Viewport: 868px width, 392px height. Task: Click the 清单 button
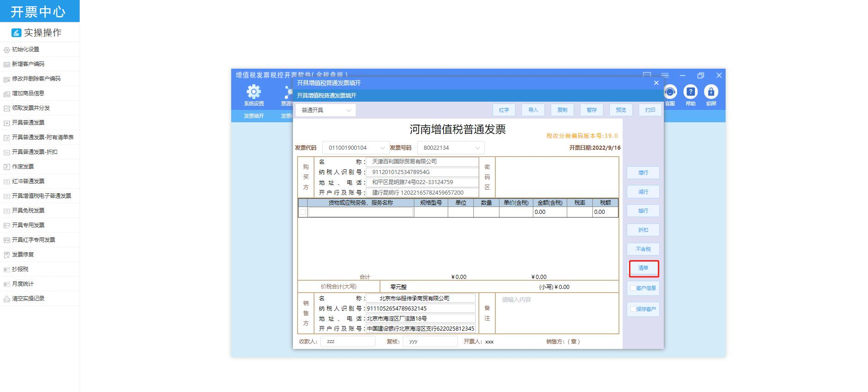(643, 268)
